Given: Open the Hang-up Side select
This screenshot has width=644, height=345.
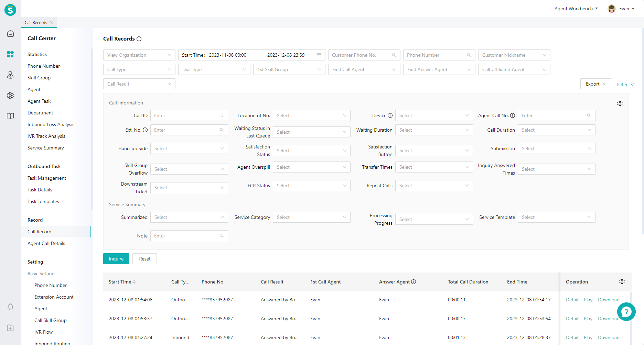Looking at the screenshot, I should (189, 148).
